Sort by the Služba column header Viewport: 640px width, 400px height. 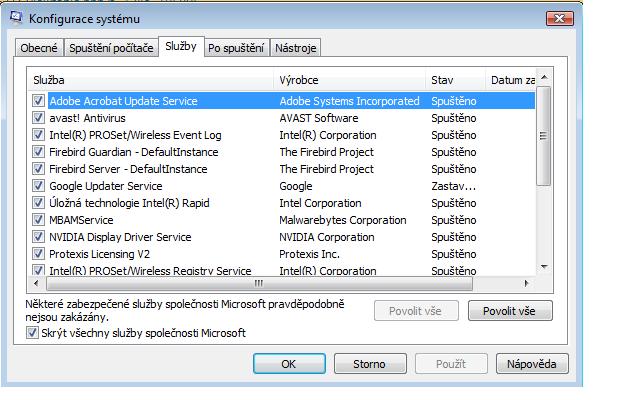click(151, 80)
